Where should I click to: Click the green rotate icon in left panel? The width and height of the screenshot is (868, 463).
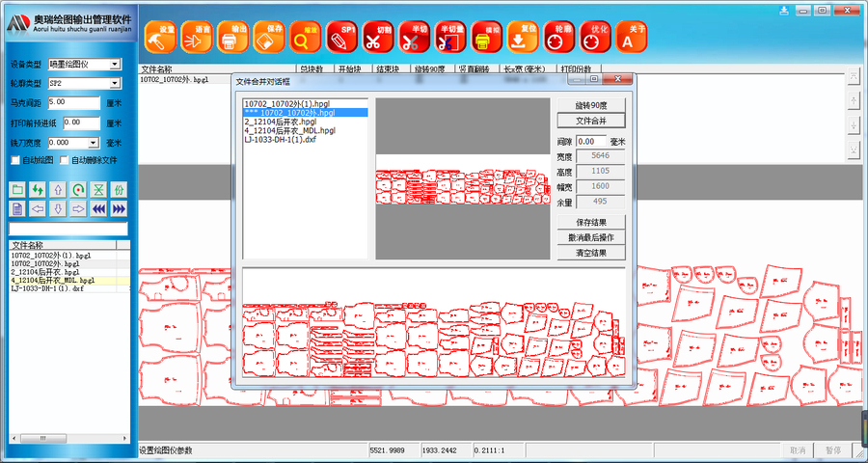pos(78,190)
